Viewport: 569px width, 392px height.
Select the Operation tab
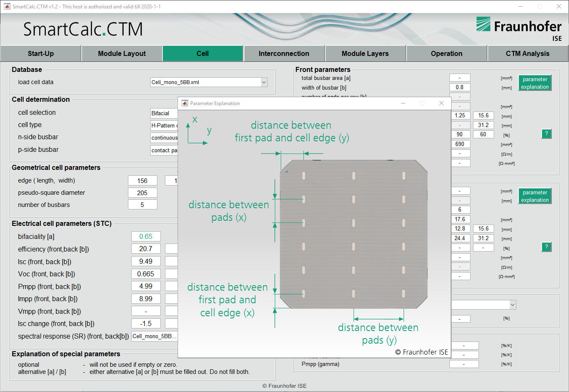pos(446,53)
